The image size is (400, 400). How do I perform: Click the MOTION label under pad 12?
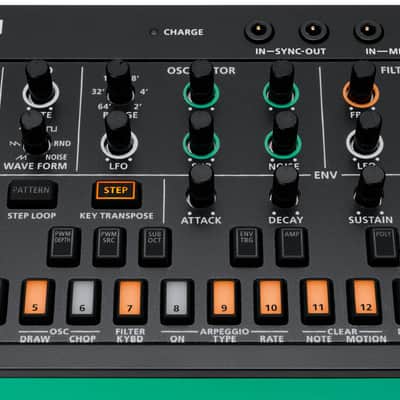pyautogui.click(x=366, y=339)
